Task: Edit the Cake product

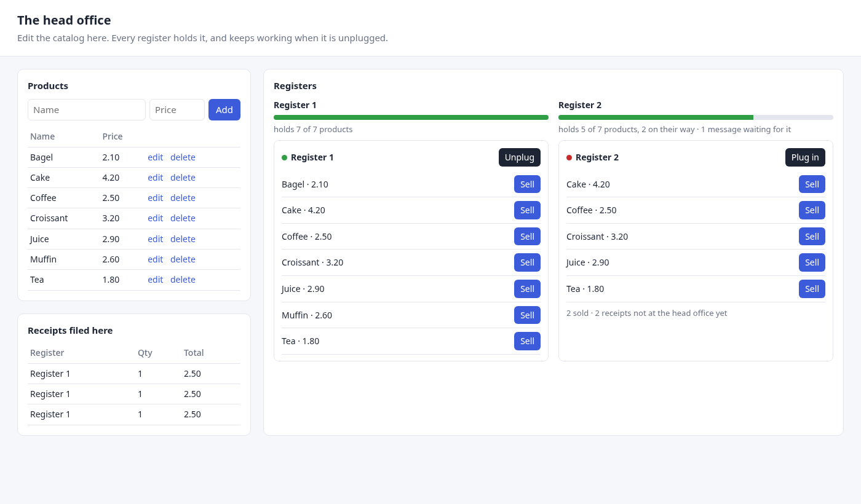Action: (156, 178)
